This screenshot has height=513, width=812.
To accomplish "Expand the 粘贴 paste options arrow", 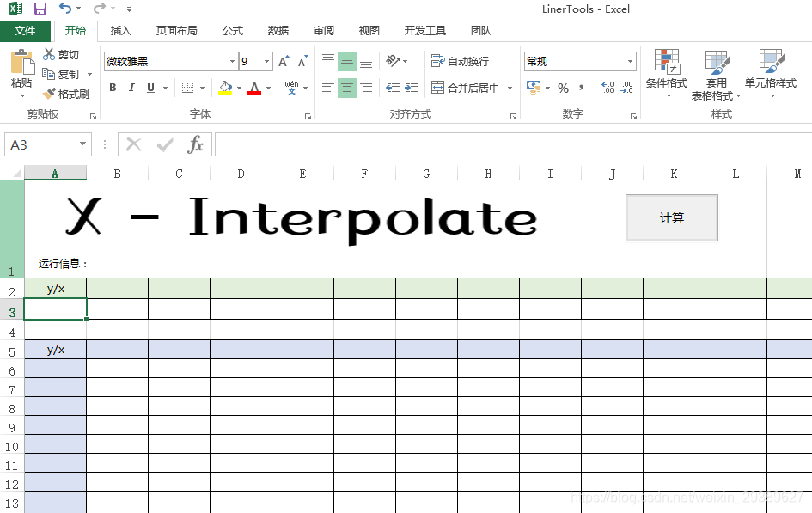I will [x=22, y=96].
